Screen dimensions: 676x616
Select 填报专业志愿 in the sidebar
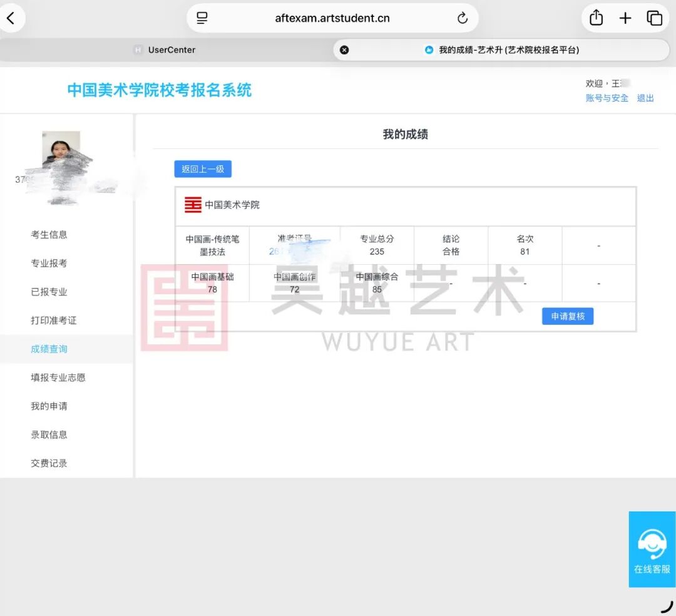coord(58,377)
